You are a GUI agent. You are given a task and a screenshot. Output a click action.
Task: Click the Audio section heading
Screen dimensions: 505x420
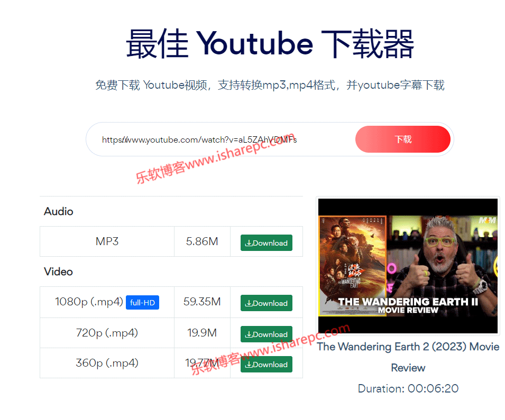point(59,211)
